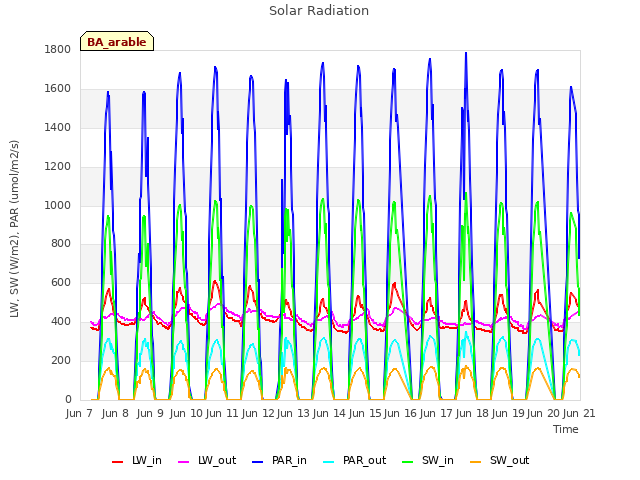Click the Jun 12 x-axis label
The width and height of the screenshot is (640, 480).
pyautogui.click(x=258, y=413)
